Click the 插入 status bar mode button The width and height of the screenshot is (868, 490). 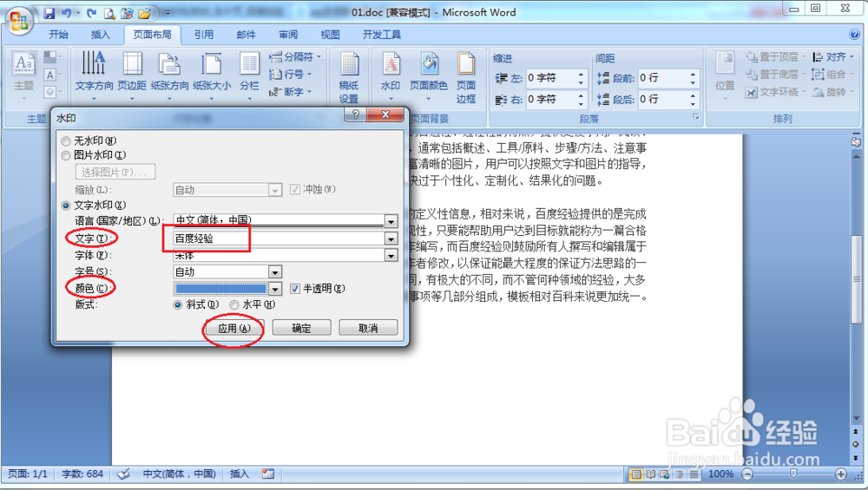click(x=240, y=474)
